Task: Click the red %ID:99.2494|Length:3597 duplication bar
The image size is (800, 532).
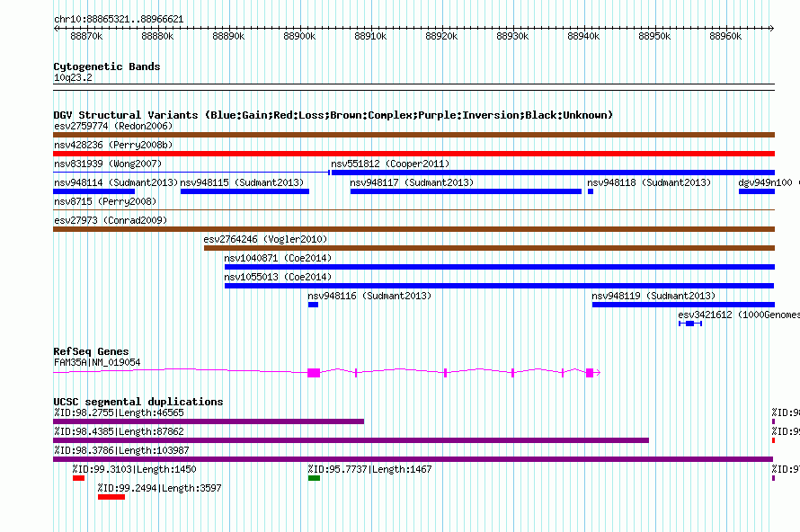Action: tap(111, 497)
